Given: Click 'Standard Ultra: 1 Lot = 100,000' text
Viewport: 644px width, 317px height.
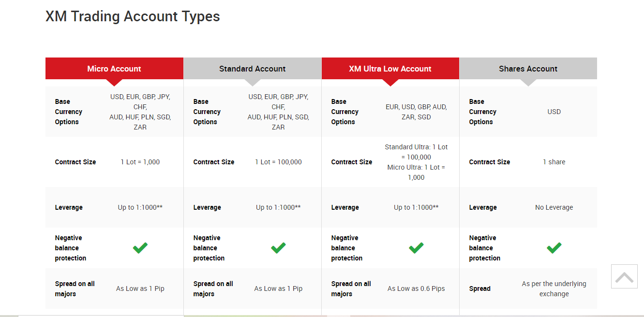Looking at the screenshot, I should pyautogui.click(x=416, y=152).
